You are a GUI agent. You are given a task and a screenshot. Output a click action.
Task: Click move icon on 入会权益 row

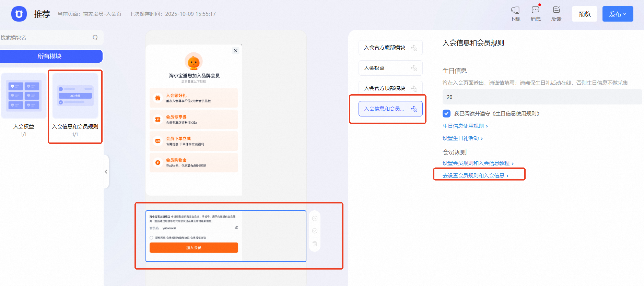[x=414, y=68]
